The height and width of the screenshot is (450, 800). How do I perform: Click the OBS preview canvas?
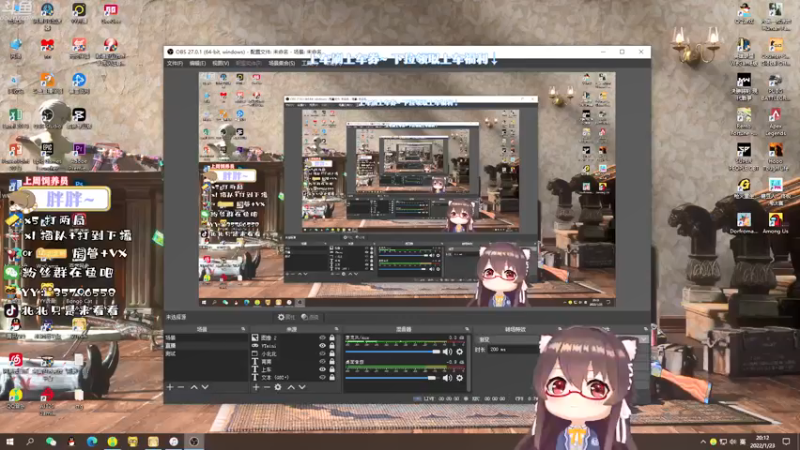coord(407,189)
